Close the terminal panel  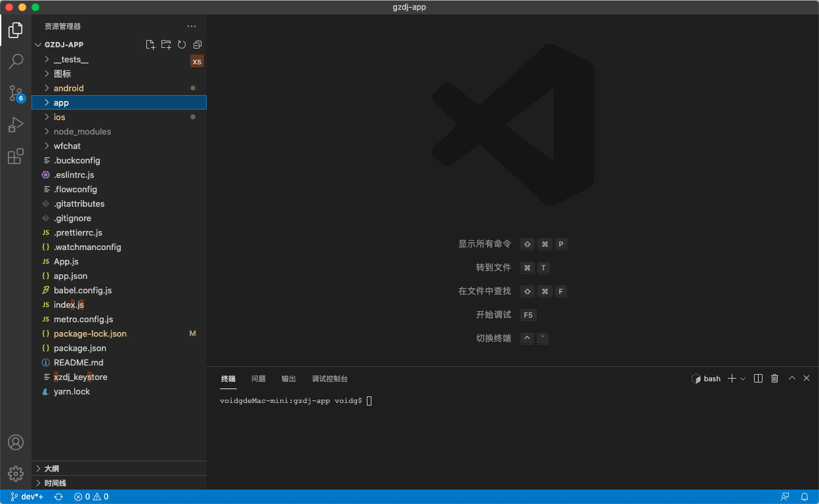coord(807,379)
